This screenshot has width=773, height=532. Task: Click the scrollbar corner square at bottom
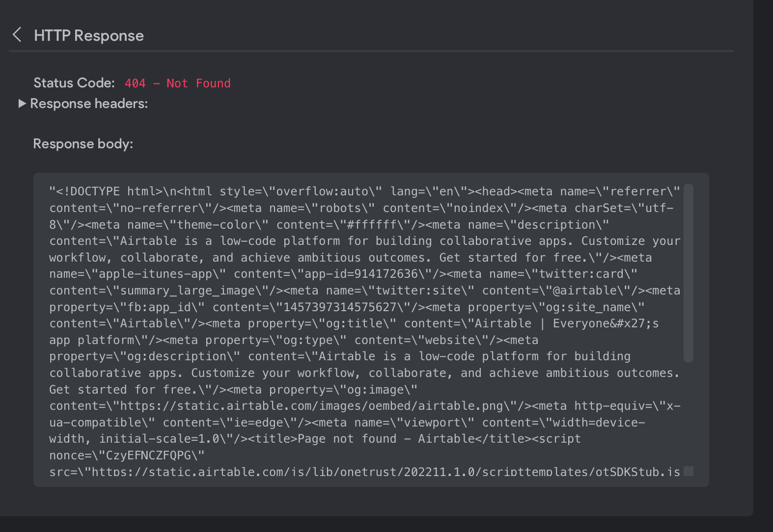689,471
